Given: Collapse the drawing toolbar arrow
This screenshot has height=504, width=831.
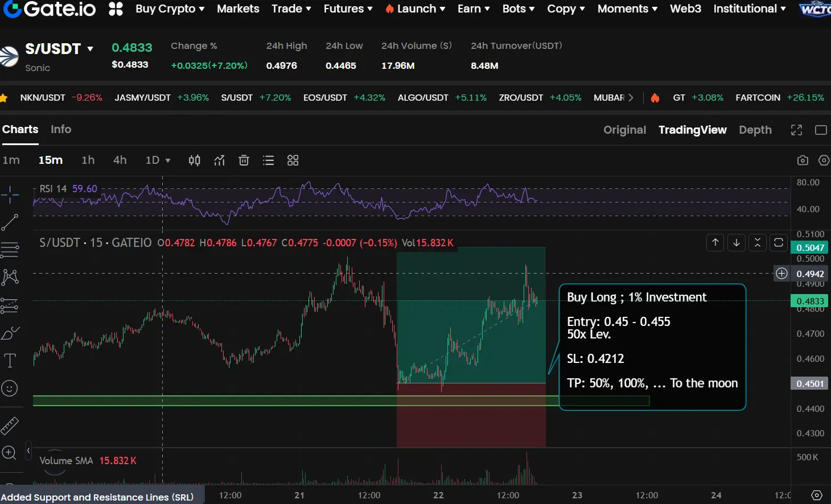Looking at the screenshot, I should click(28, 451).
